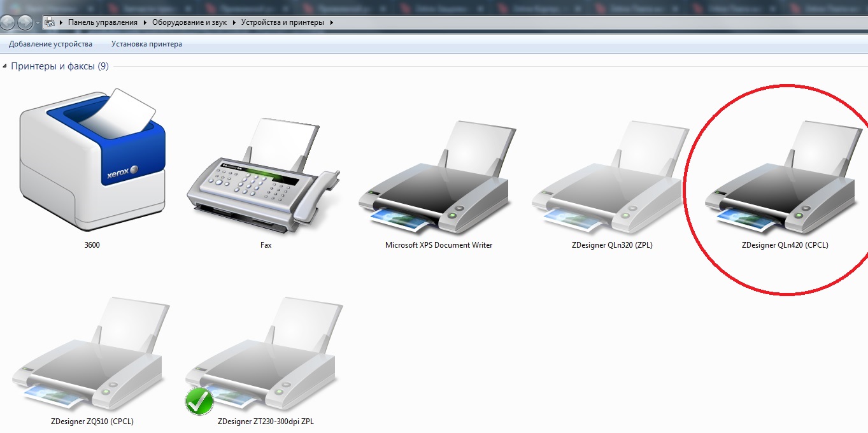
Task: Open recent pages dropdown next to Forward
Action: 38,23
